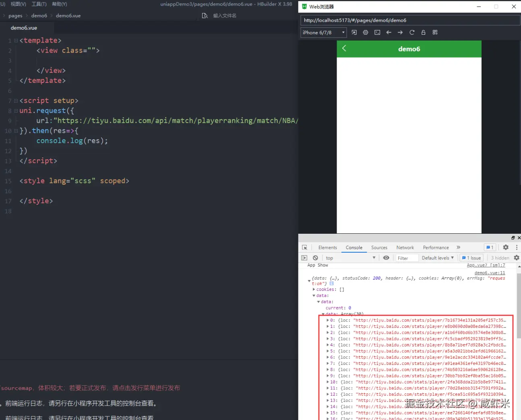
Task: Go forward using the browser forward arrow
Action: click(400, 32)
